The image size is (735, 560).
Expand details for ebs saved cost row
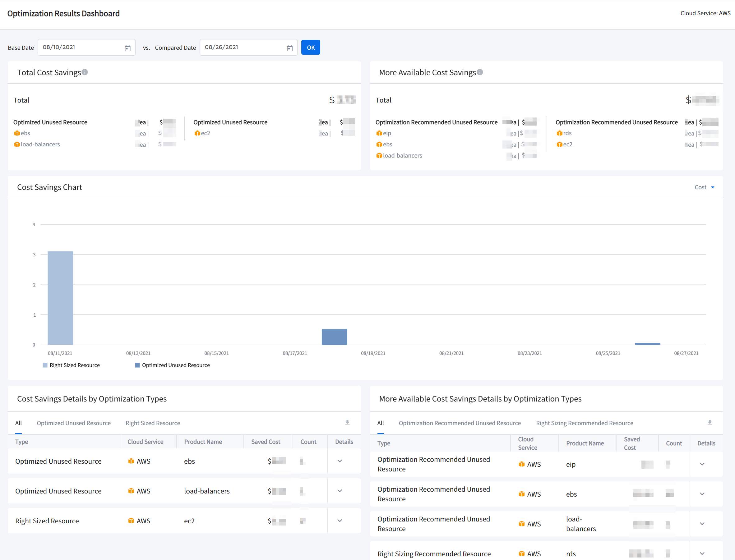[340, 461]
